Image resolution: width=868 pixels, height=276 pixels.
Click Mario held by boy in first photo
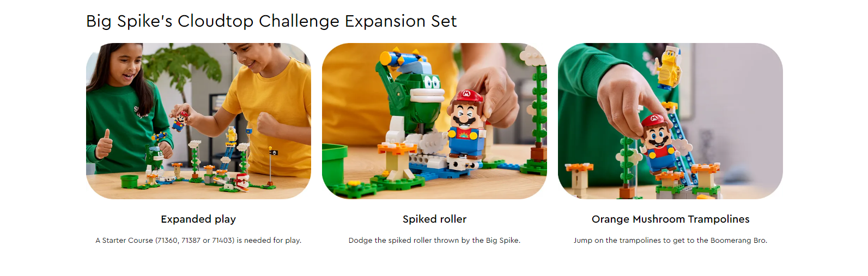click(x=180, y=120)
